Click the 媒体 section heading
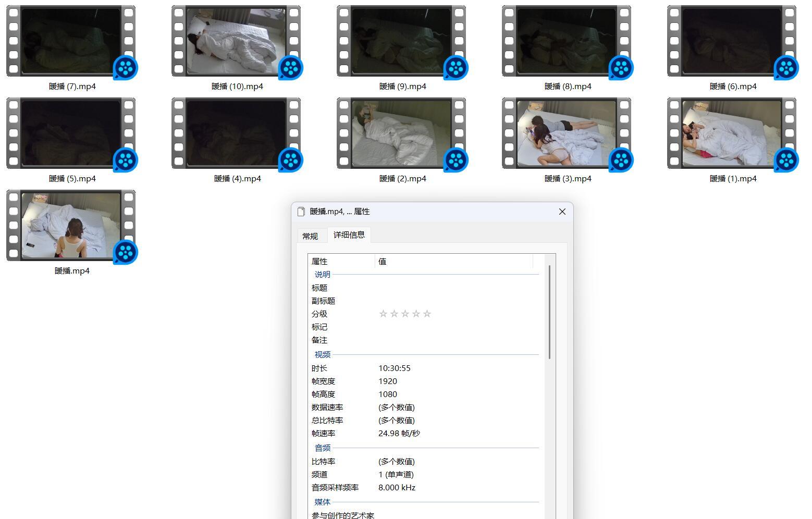The image size is (812, 519). tap(322, 502)
